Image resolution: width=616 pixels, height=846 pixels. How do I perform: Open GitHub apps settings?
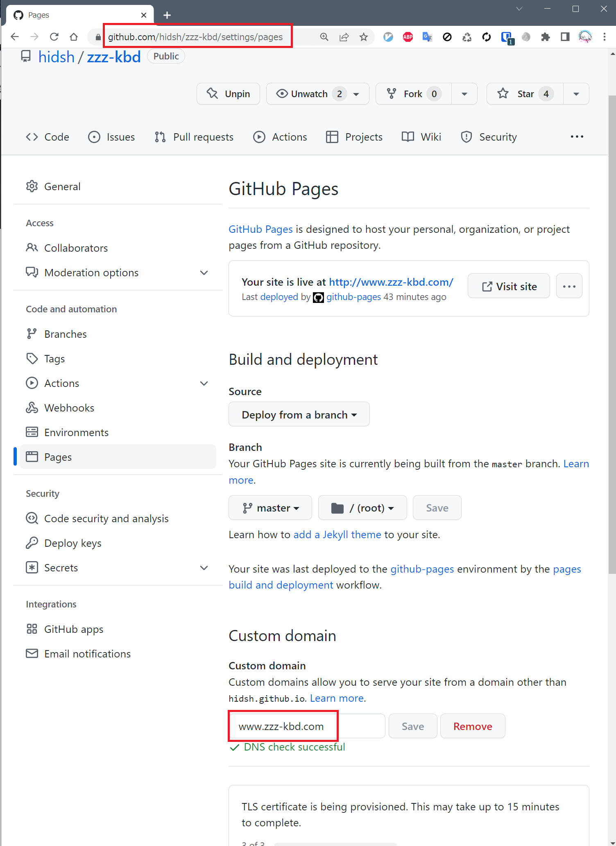pyautogui.click(x=118, y=629)
